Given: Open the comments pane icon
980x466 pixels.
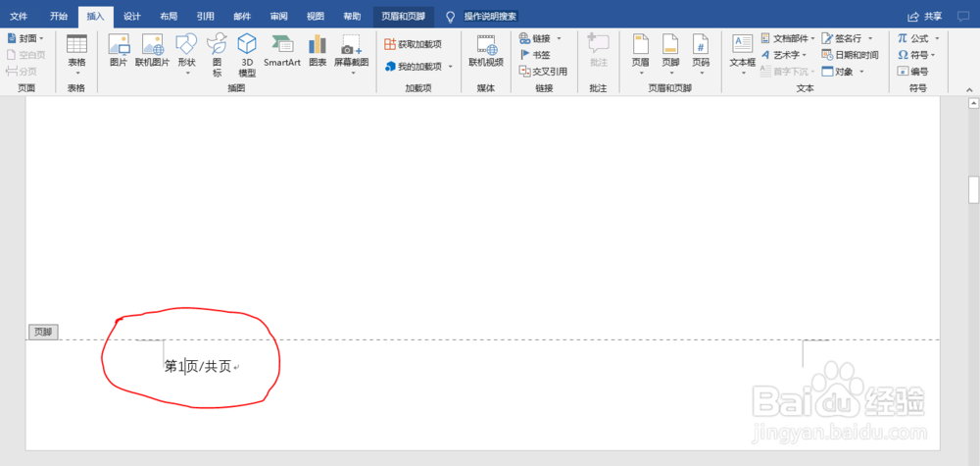Looking at the screenshot, I should 963,17.
